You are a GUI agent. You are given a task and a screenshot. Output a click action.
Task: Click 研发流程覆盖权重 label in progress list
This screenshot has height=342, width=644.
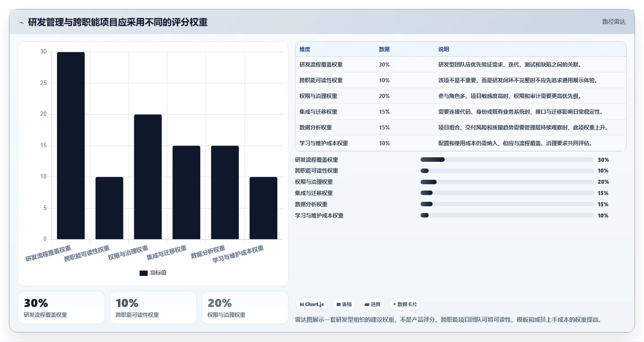tap(316, 160)
